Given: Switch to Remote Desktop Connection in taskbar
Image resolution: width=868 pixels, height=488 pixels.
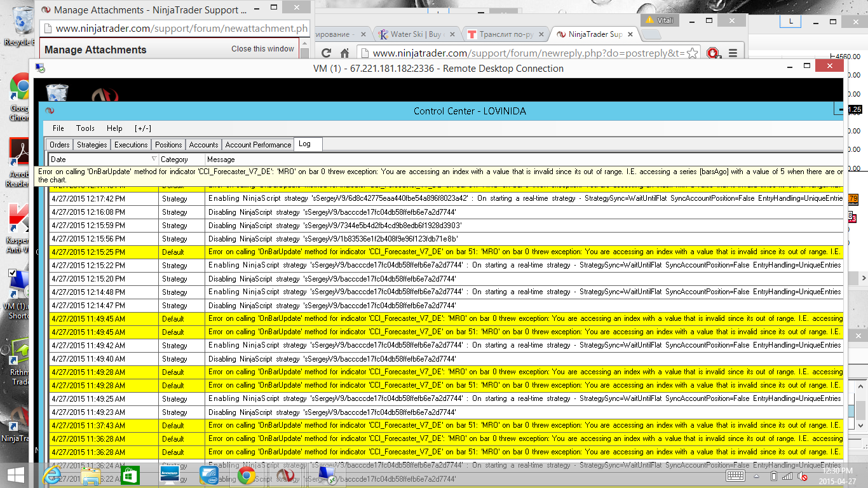Looking at the screenshot, I should [x=327, y=475].
